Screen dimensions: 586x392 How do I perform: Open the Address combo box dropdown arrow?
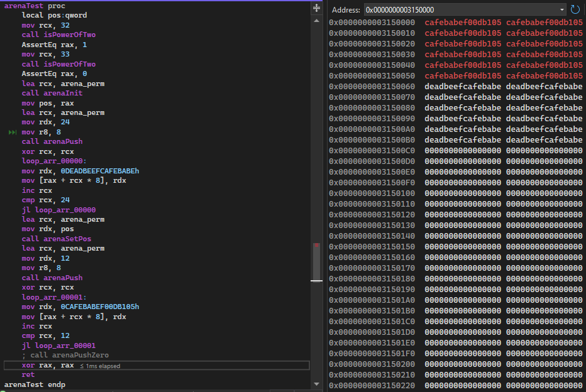tap(561, 9)
